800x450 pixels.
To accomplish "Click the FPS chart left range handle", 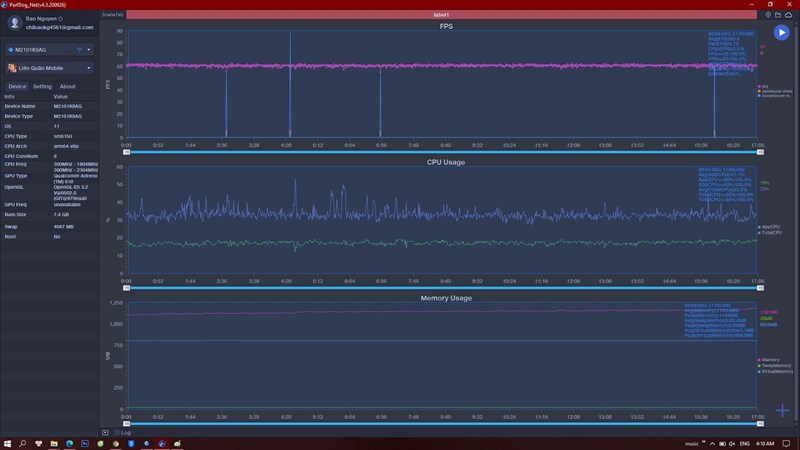I will (x=127, y=152).
